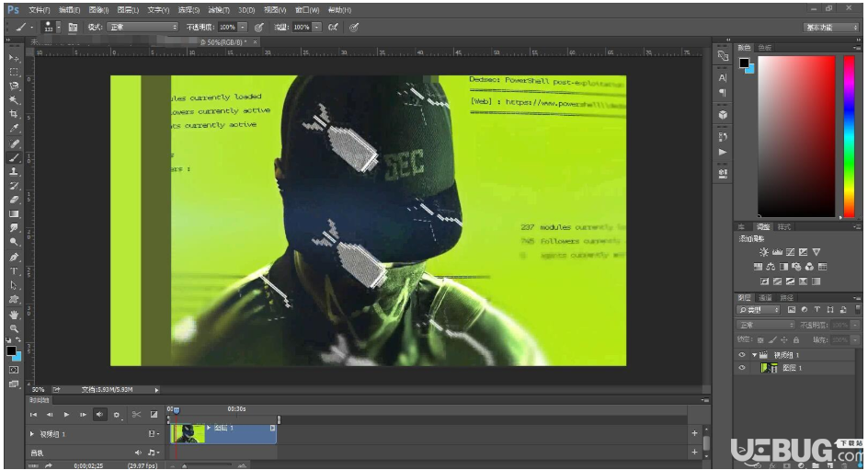Enable airbrush mode in options bar
This screenshot has width=868, height=470.
click(333, 27)
